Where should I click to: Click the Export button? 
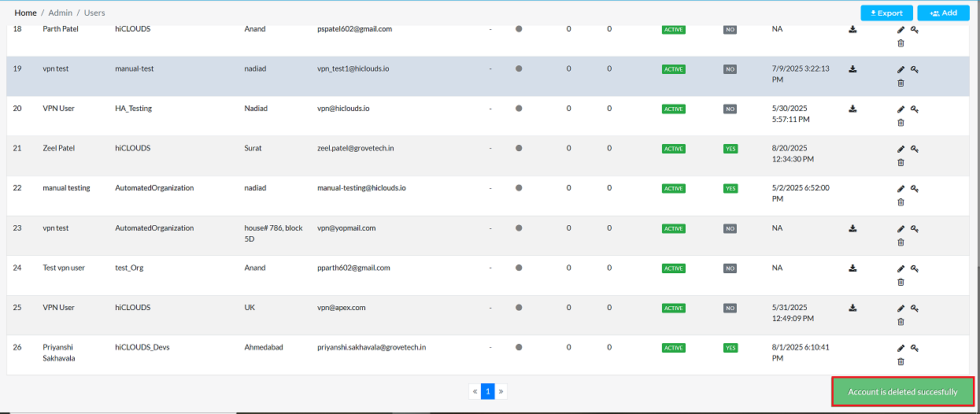click(886, 13)
